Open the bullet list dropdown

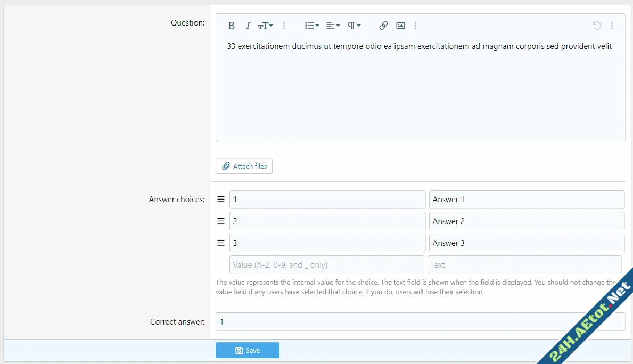click(311, 25)
